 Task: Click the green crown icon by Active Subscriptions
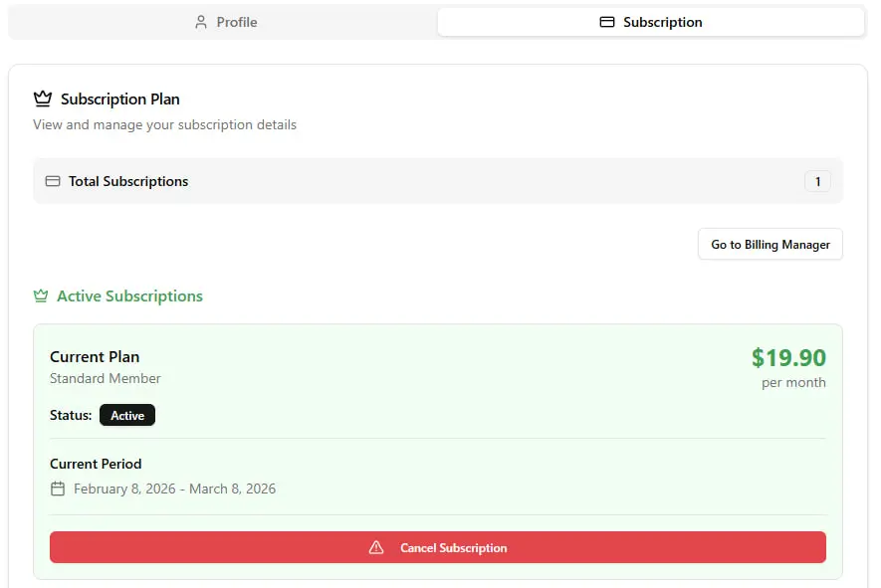(x=41, y=295)
